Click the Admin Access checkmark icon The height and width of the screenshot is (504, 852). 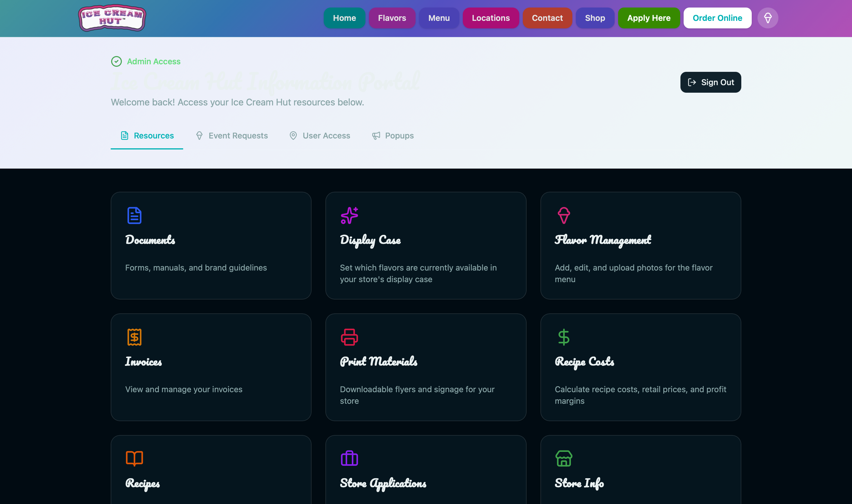[116, 61]
